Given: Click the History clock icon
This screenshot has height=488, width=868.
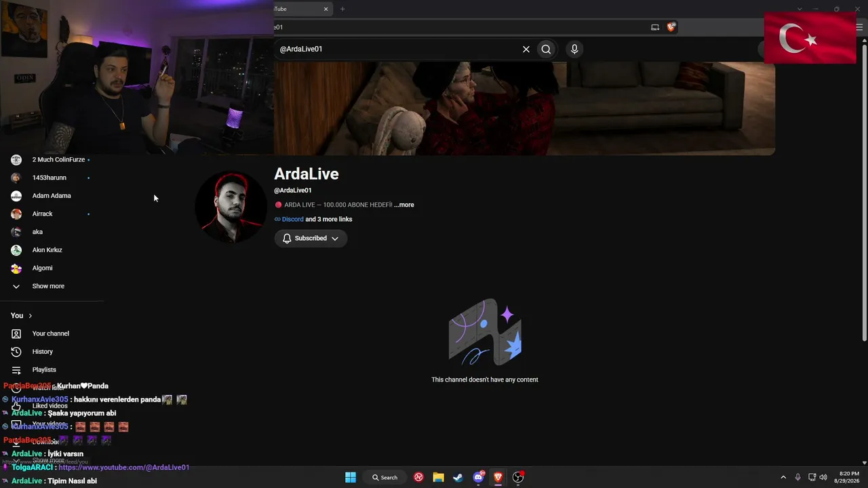Looking at the screenshot, I should [16, 352].
